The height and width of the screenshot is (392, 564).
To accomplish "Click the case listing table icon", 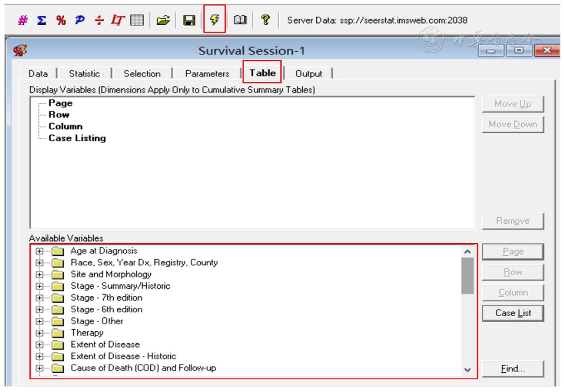I will 137,20.
